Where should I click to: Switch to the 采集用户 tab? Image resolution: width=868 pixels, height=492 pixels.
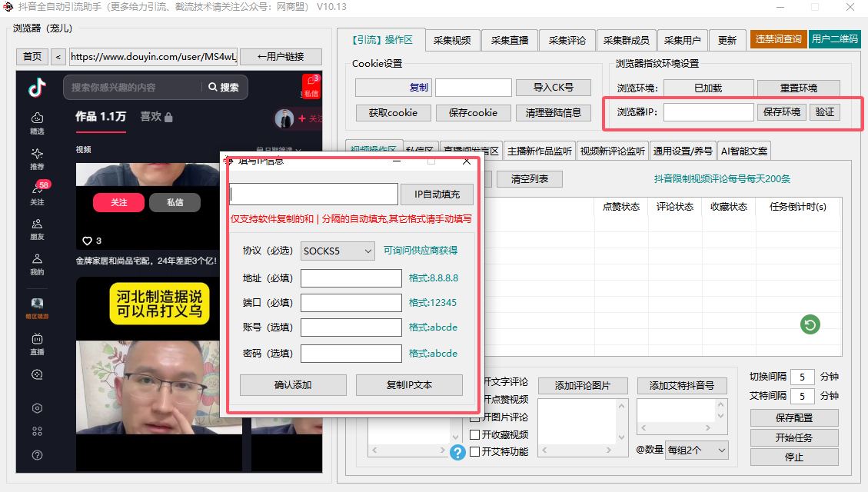click(683, 41)
